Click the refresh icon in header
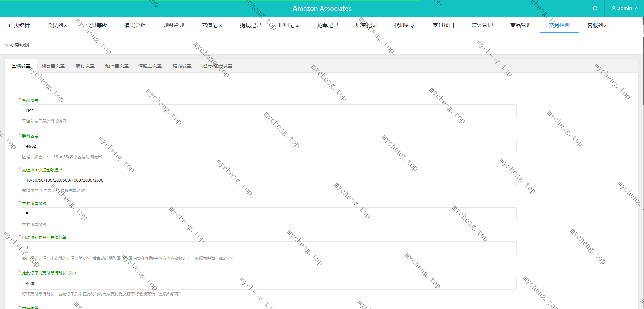The width and height of the screenshot is (644, 309). tap(595, 8)
